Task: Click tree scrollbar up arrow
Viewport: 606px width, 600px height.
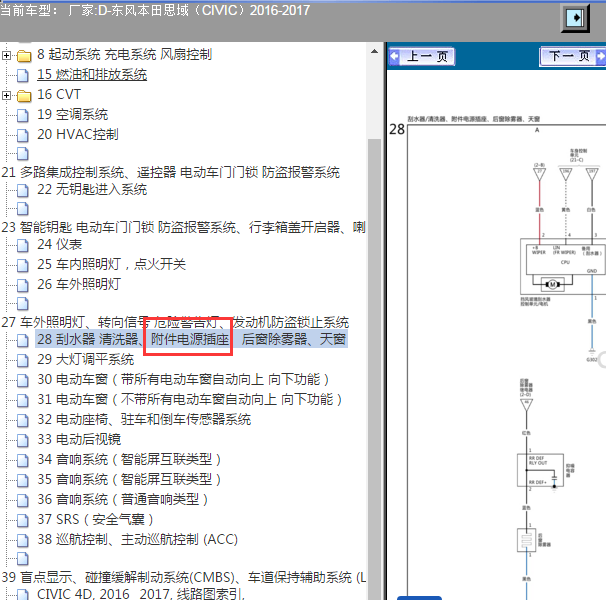Action: [374, 51]
